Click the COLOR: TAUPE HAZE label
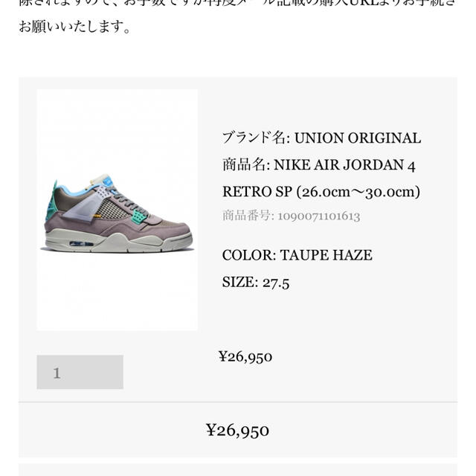476x476 pixels. (297, 255)
